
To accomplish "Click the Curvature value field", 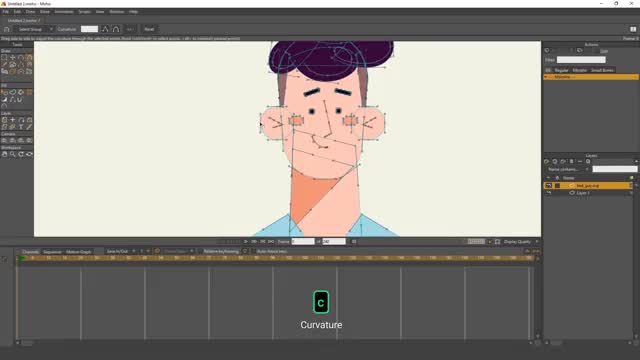I will pyautogui.click(x=89, y=29).
